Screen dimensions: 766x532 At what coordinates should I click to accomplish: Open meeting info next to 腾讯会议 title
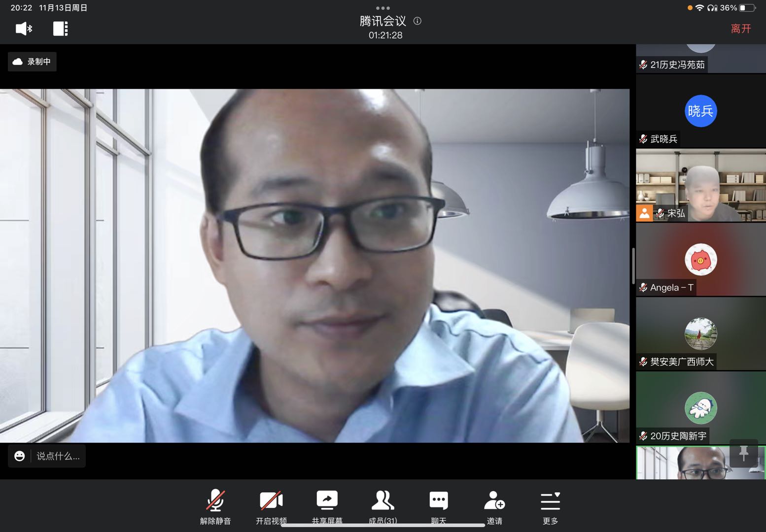pyautogui.click(x=418, y=21)
